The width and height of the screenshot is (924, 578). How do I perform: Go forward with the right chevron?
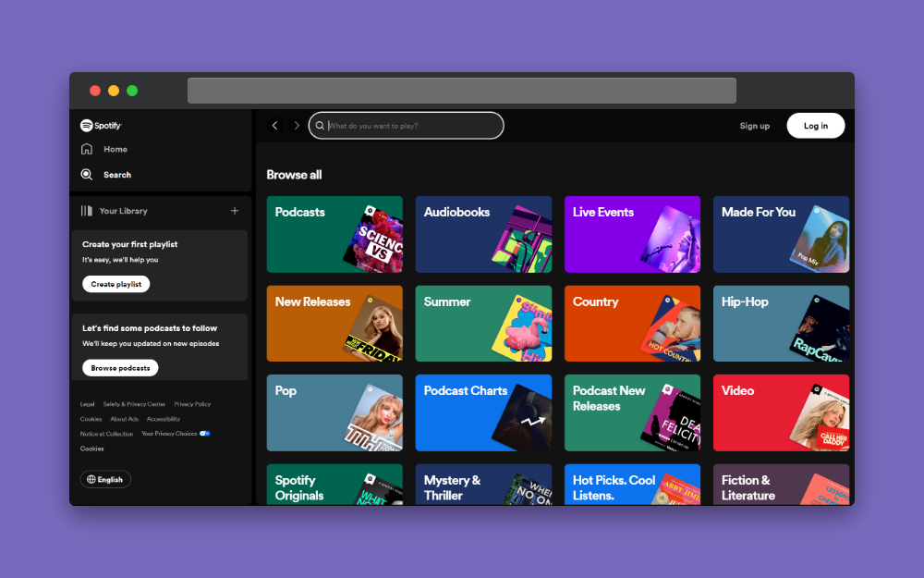(297, 126)
